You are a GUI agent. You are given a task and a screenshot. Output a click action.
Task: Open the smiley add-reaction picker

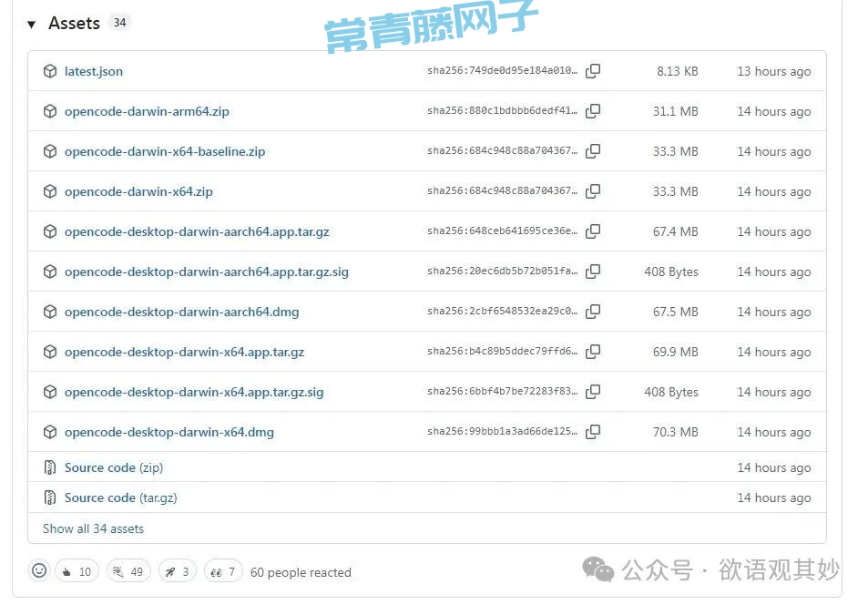click(39, 571)
